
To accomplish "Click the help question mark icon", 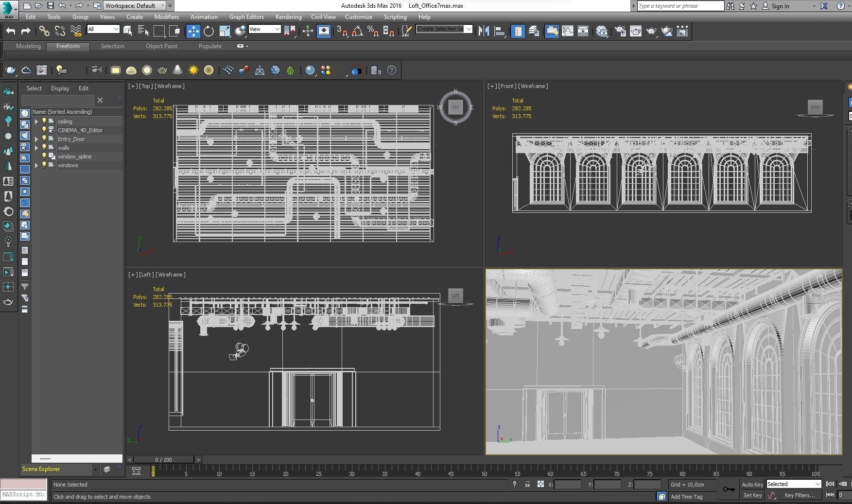I will coord(392,70).
